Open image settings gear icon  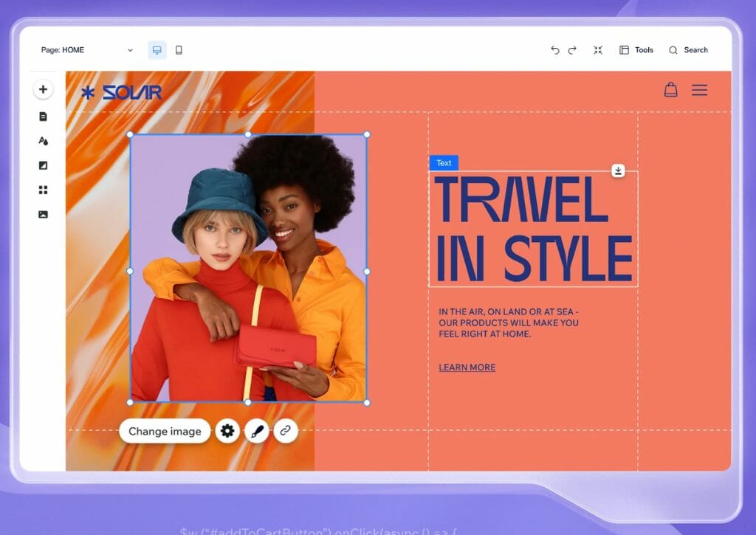(x=227, y=431)
